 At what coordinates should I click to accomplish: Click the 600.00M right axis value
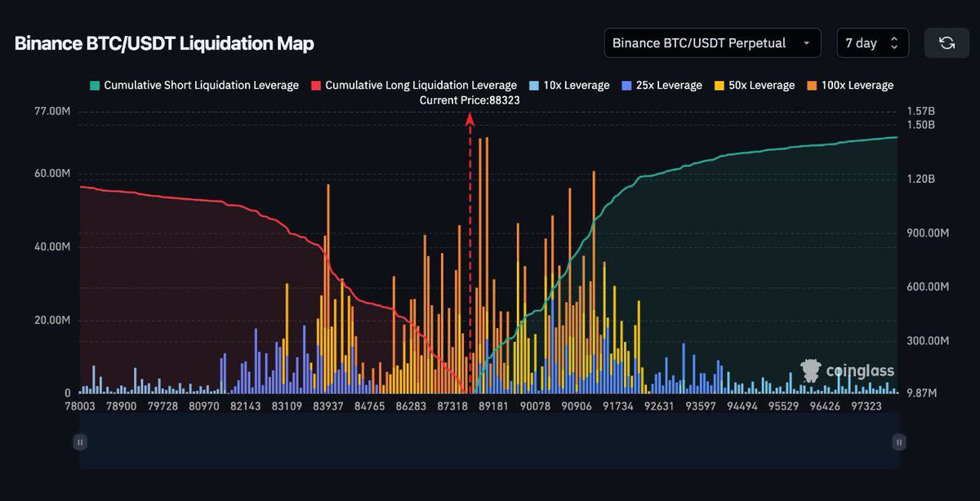(x=928, y=286)
